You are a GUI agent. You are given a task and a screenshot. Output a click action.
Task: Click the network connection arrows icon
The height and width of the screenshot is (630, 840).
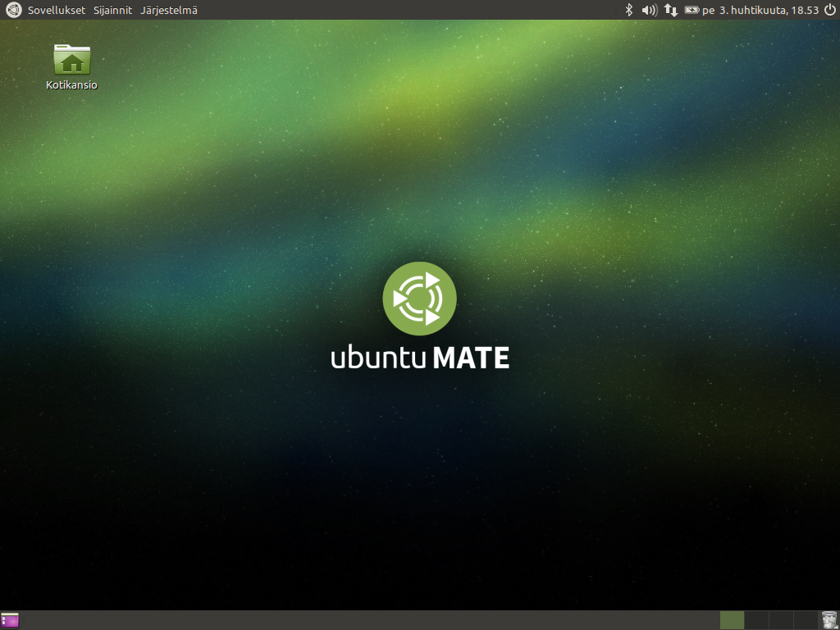(x=671, y=10)
